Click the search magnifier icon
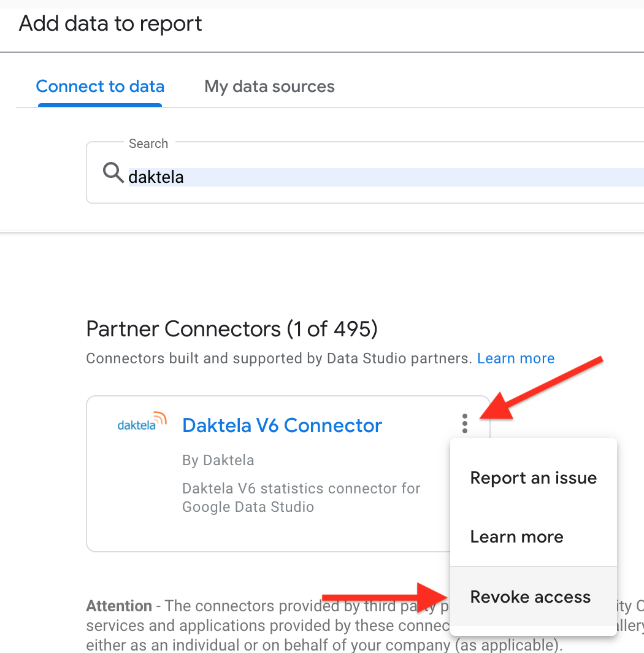Screen dimensions: 644x653 (x=113, y=172)
